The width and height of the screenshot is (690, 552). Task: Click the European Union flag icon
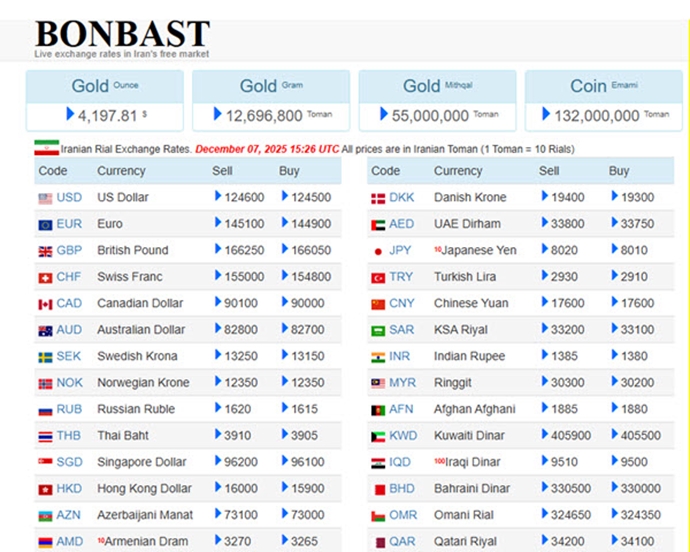pyautogui.click(x=45, y=225)
